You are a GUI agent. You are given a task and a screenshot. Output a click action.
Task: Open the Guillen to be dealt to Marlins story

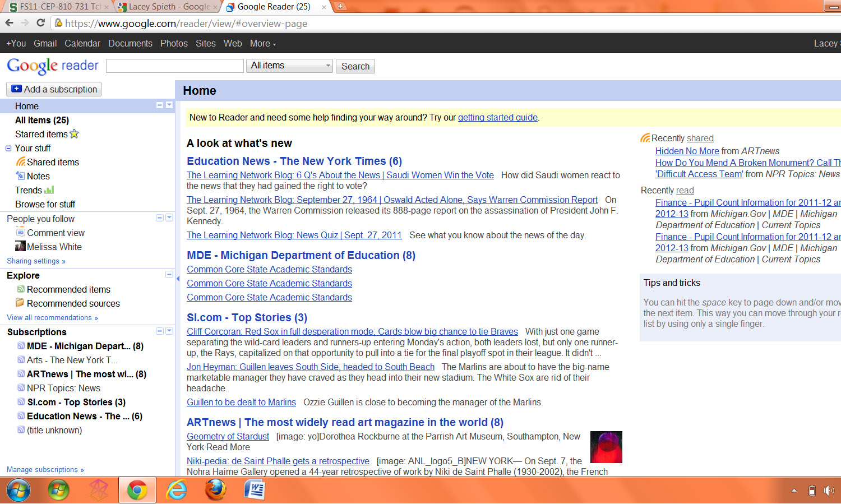[241, 402]
